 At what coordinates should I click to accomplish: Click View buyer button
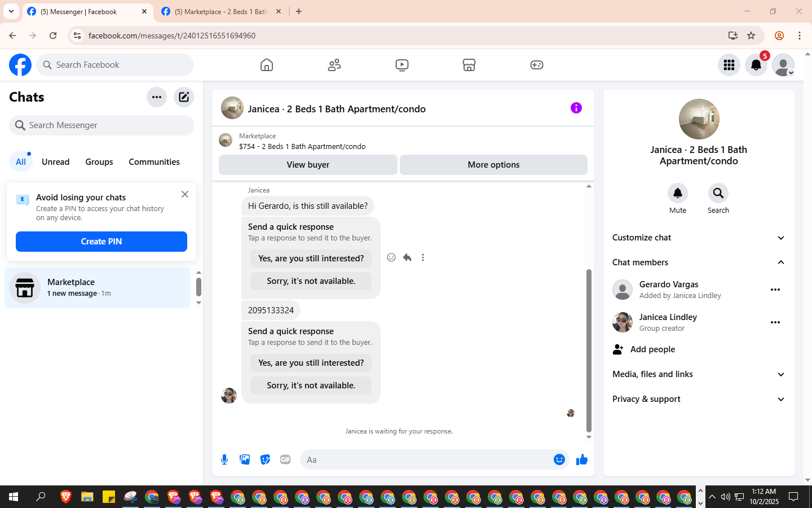(x=308, y=165)
